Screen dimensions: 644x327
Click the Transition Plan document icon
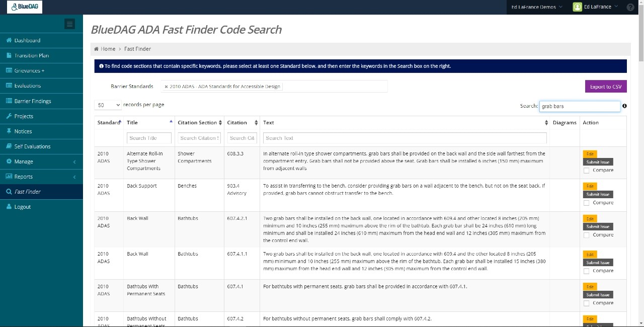point(9,55)
